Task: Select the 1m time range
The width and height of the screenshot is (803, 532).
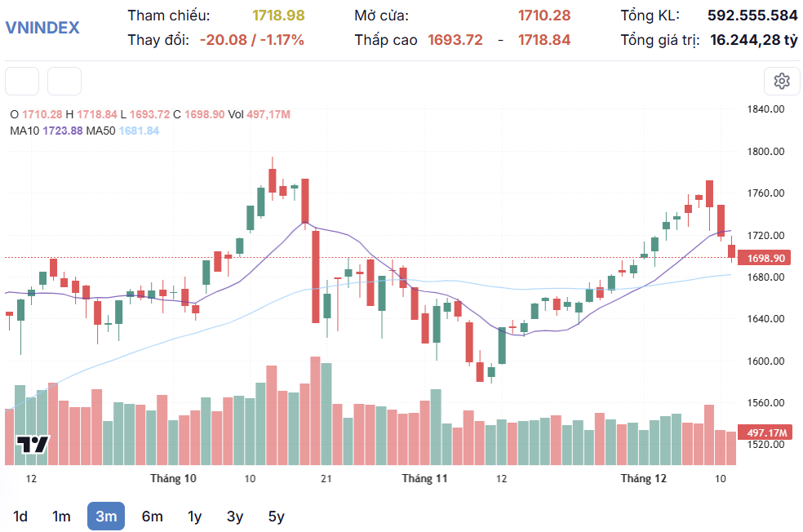Action: pos(61,516)
